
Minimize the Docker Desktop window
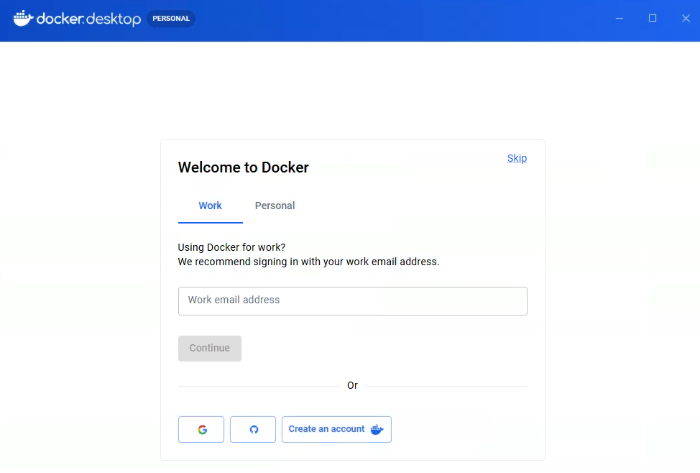619,18
